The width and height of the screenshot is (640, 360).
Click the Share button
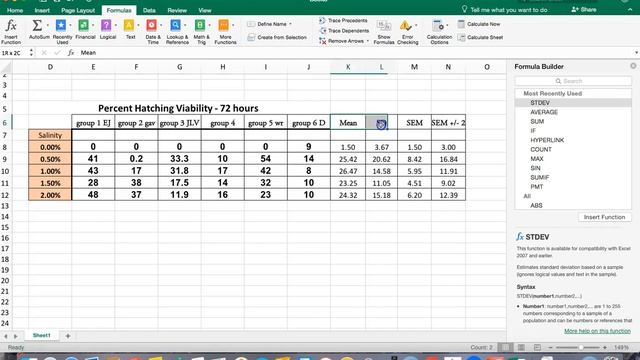coord(584,9)
